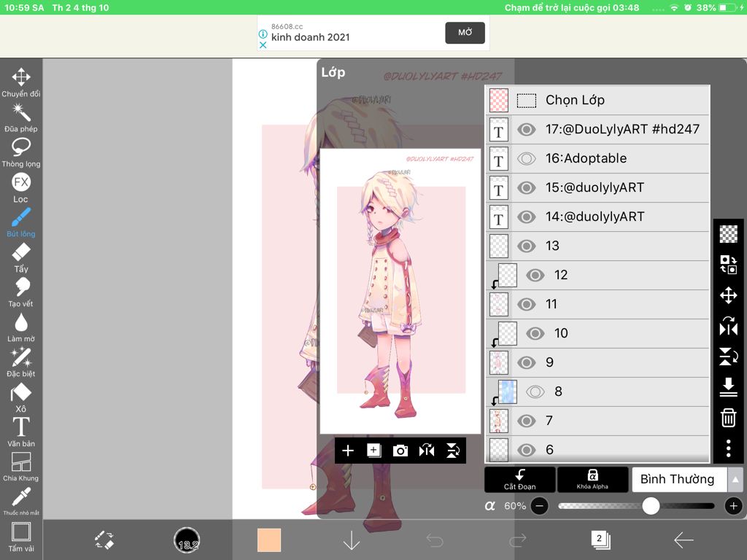Add layer from camera photo

point(400,451)
